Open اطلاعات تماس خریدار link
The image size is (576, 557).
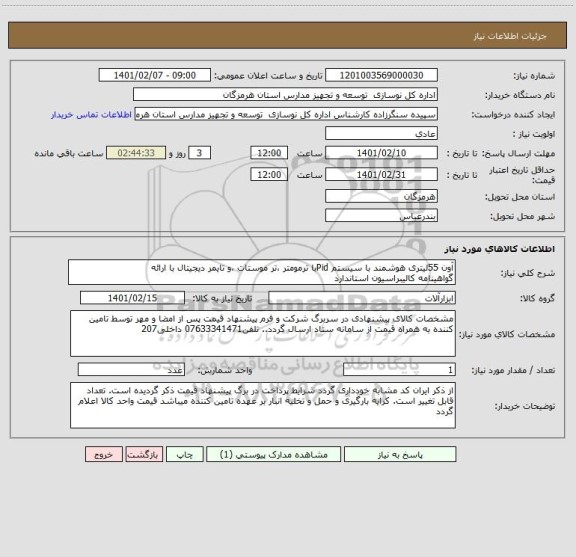91,115
